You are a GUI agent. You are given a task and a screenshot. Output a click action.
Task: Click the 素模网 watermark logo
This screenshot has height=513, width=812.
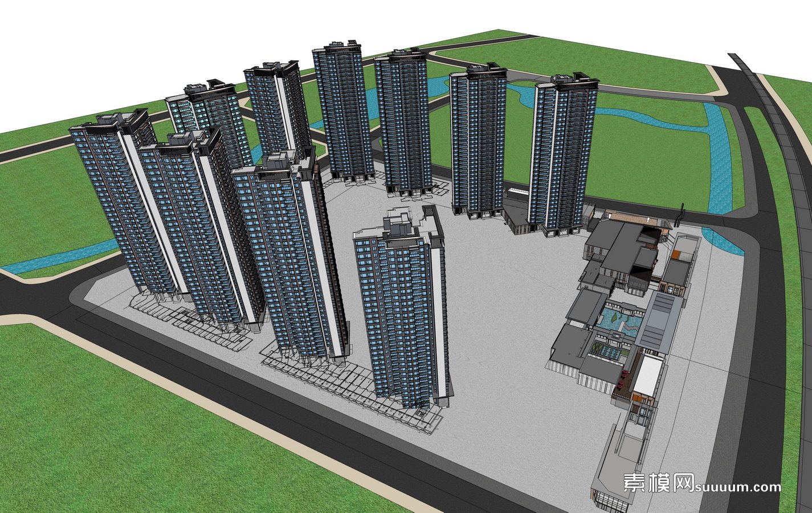click(658, 483)
